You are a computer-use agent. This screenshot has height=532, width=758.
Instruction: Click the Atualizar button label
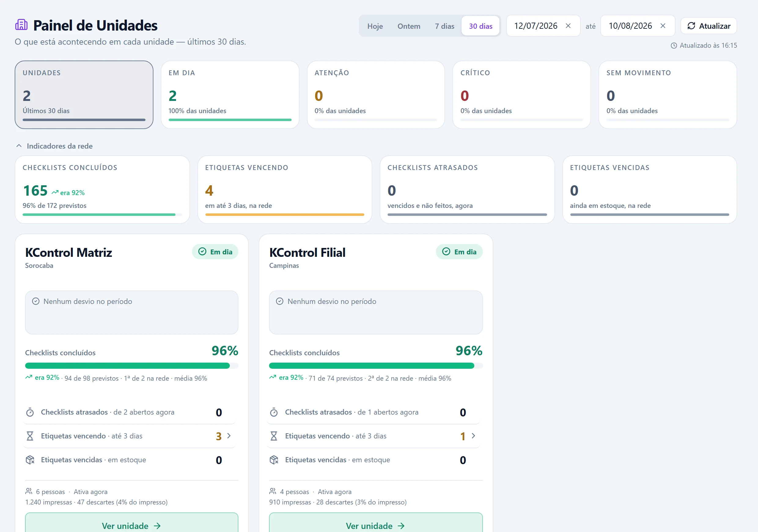[714, 26]
